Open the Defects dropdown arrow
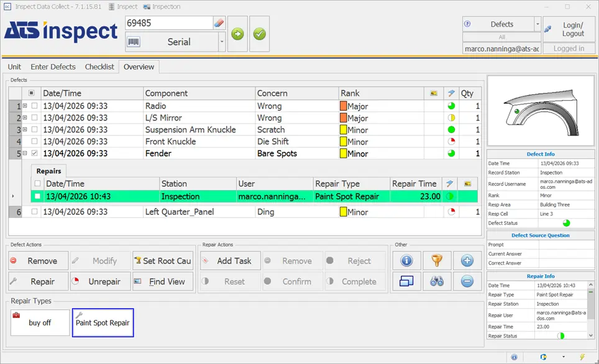599x364 pixels. click(x=537, y=24)
